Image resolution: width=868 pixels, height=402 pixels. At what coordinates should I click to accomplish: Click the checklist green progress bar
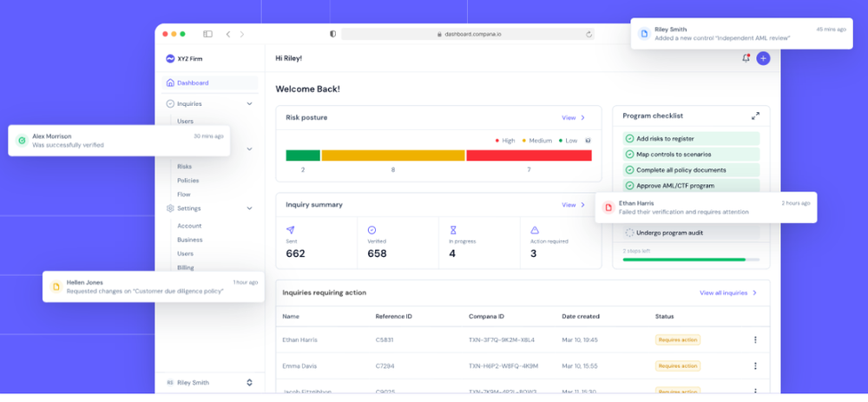coord(684,259)
